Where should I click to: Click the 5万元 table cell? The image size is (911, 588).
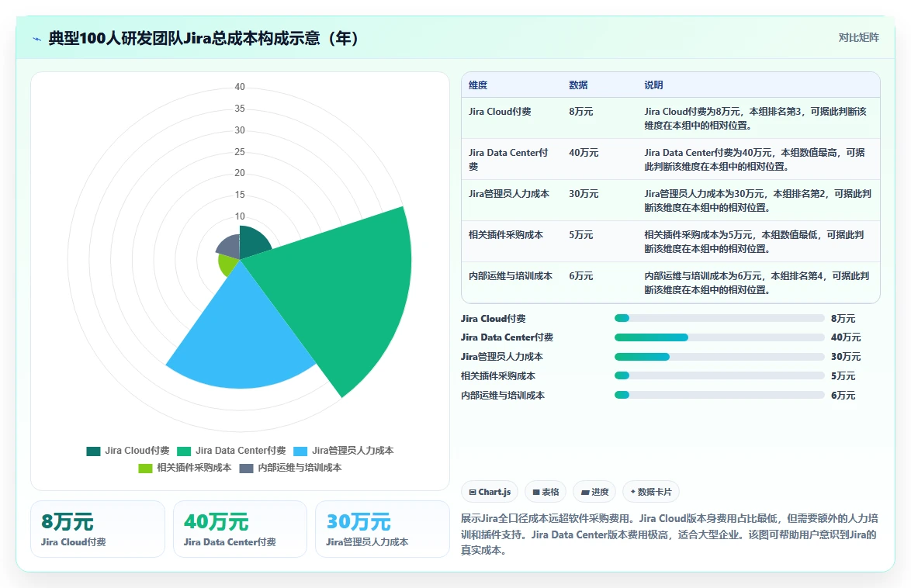click(x=581, y=235)
